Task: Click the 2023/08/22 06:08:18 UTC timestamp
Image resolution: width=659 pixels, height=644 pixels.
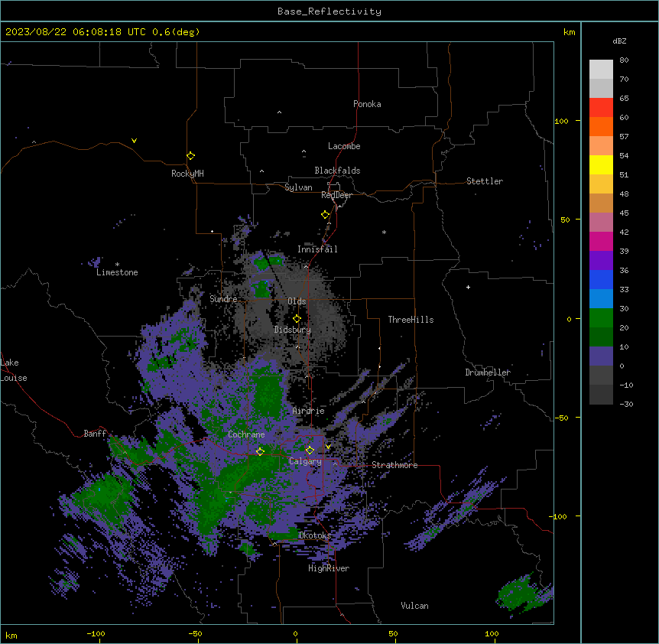Action: [76, 32]
